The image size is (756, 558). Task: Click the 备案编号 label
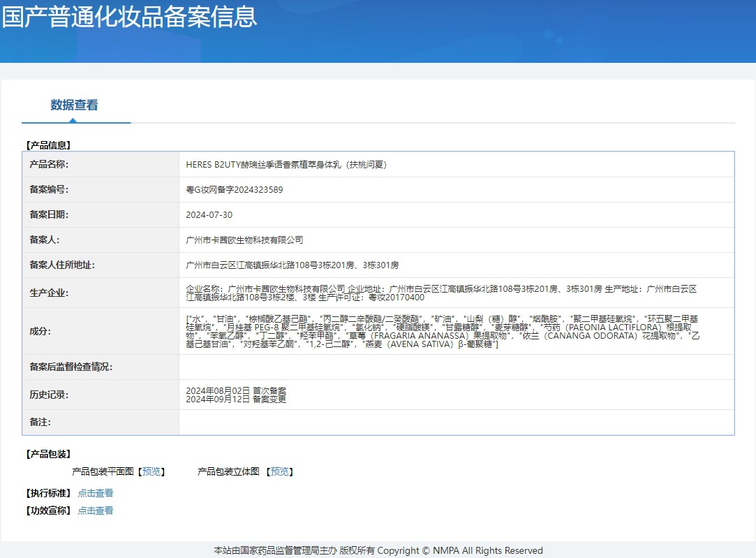pyautogui.click(x=49, y=189)
